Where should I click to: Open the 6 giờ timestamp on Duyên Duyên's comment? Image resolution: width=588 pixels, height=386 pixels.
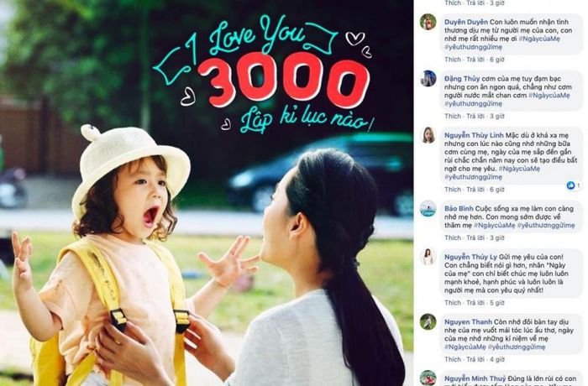[497, 60]
